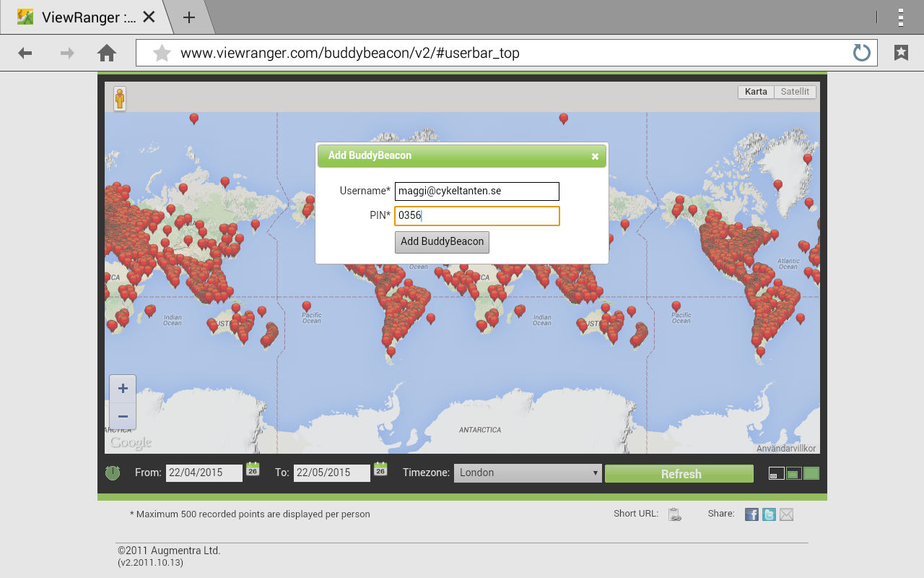
Task: Star this page in the address bar
Action: (x=162, y=53)
